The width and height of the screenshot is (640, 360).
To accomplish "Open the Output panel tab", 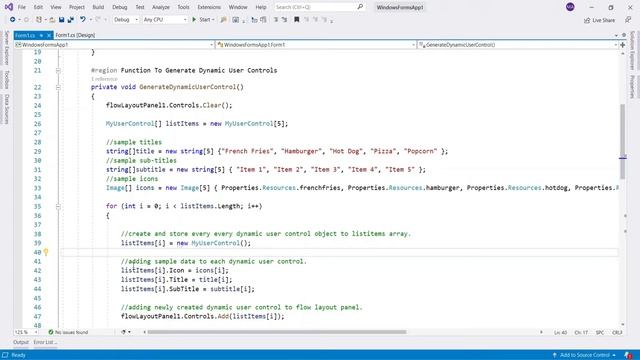I will [21, 342].
